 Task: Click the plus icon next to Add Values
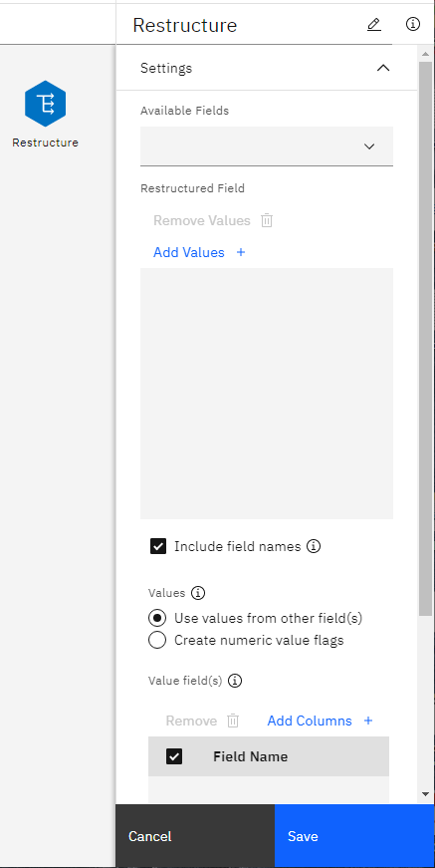(x=241, y=252)
